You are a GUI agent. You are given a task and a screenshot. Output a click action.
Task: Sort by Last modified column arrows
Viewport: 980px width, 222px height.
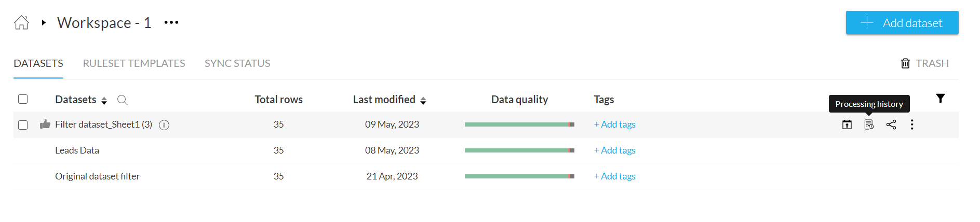coord(423,101)
